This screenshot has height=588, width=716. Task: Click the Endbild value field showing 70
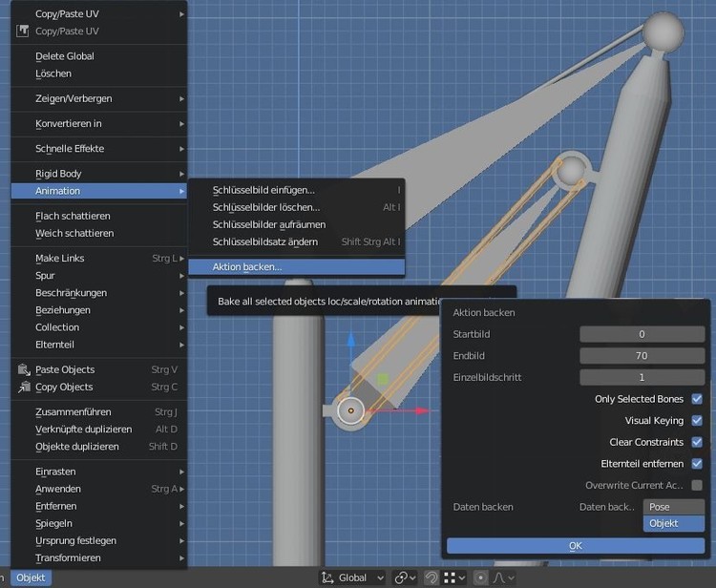(642, 356)
